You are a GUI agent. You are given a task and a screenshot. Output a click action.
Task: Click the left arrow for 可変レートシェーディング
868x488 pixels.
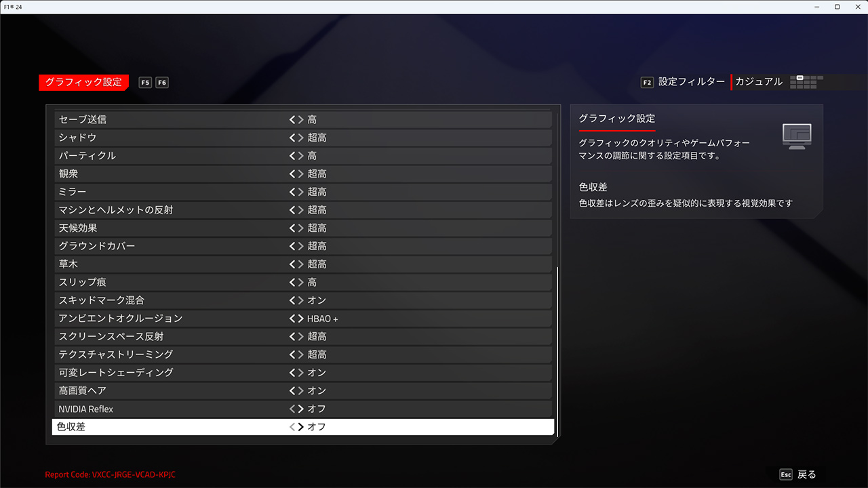pyautogui.click(x=292, y=373)
